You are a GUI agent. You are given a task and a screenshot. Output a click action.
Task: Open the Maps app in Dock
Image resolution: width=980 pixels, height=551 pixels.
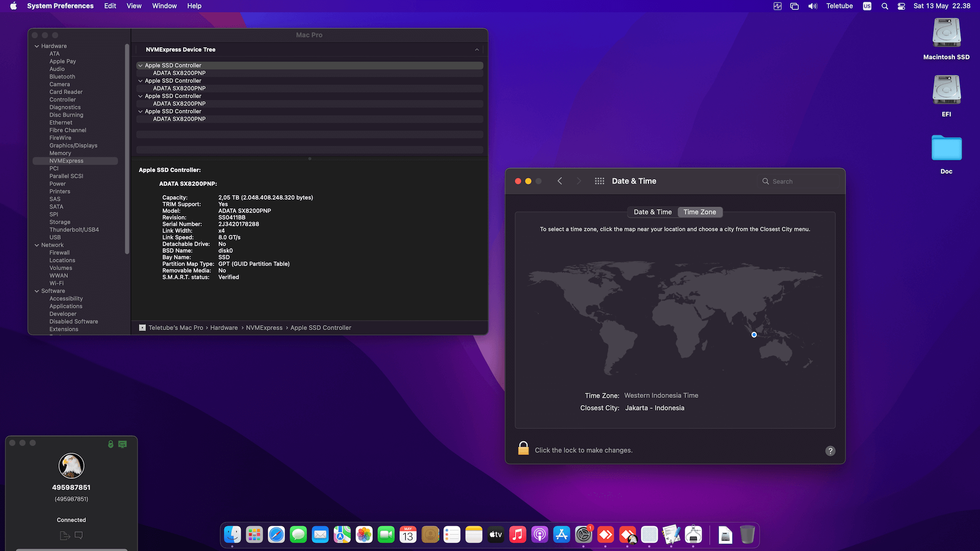click(342, 535)
